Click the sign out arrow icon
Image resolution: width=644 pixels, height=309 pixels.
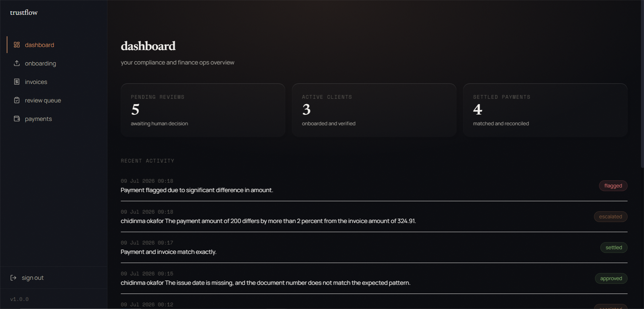click(x=13, y=278)
